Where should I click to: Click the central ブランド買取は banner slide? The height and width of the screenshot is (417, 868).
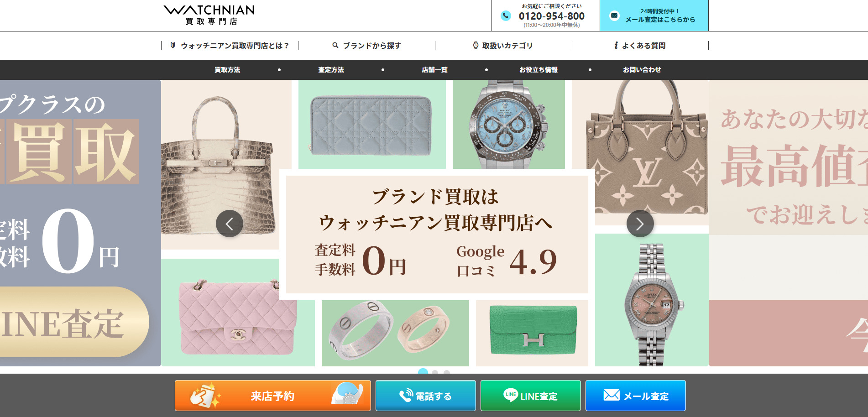(x=437, y=235)
